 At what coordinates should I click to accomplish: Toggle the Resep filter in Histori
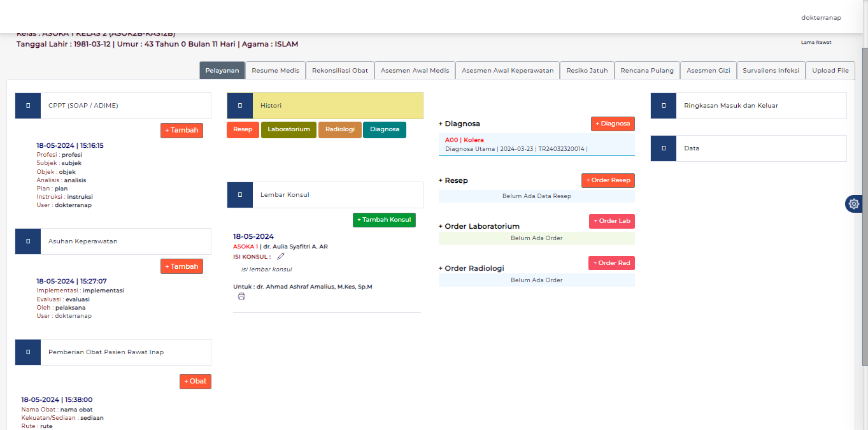[x=243, y=129]
